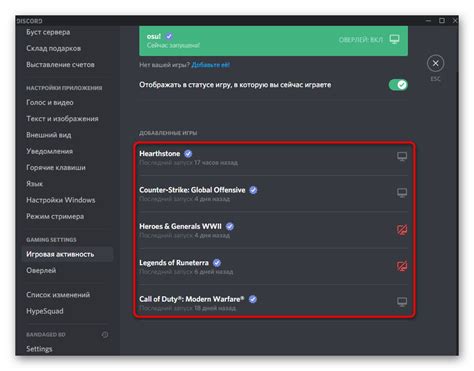474x371 pixels.
Task: Click the icon beside BANDAGED BD header
Action: coord(105,334)
